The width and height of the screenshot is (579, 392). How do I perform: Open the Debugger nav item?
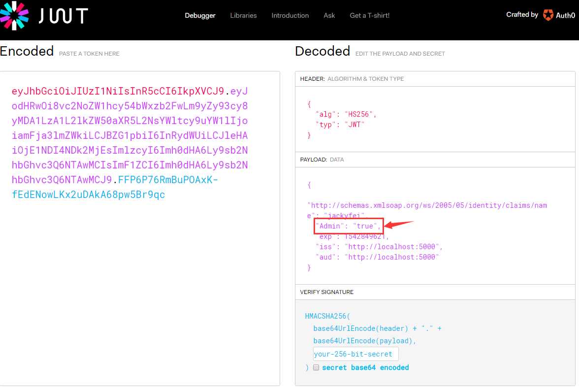200,16
